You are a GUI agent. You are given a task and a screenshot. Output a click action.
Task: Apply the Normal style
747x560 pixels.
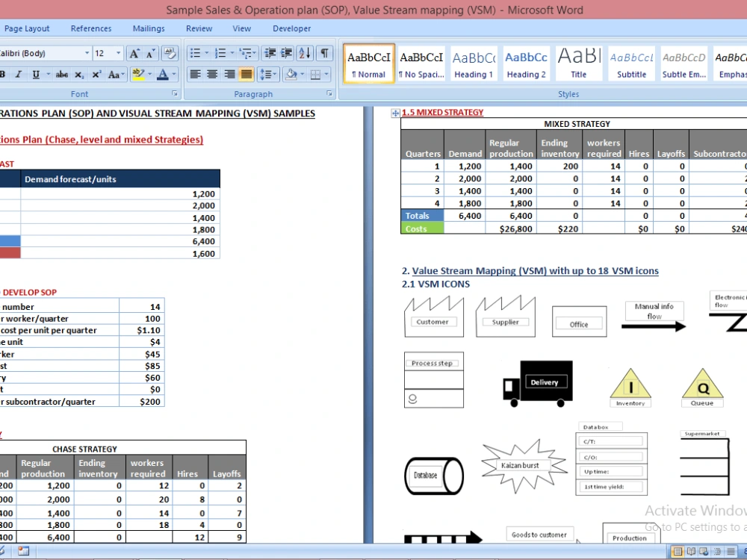tap(369, 63)
